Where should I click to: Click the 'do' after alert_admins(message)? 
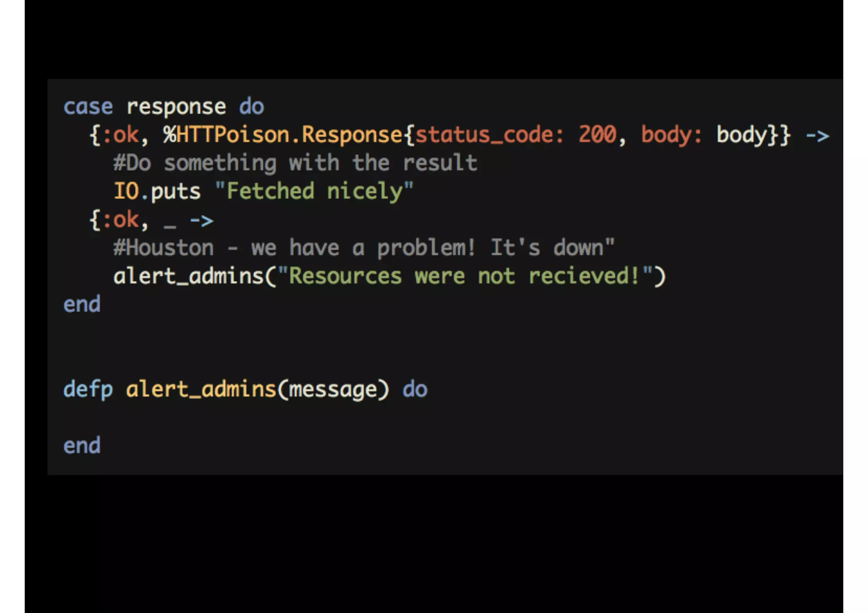tap(415, 389)
